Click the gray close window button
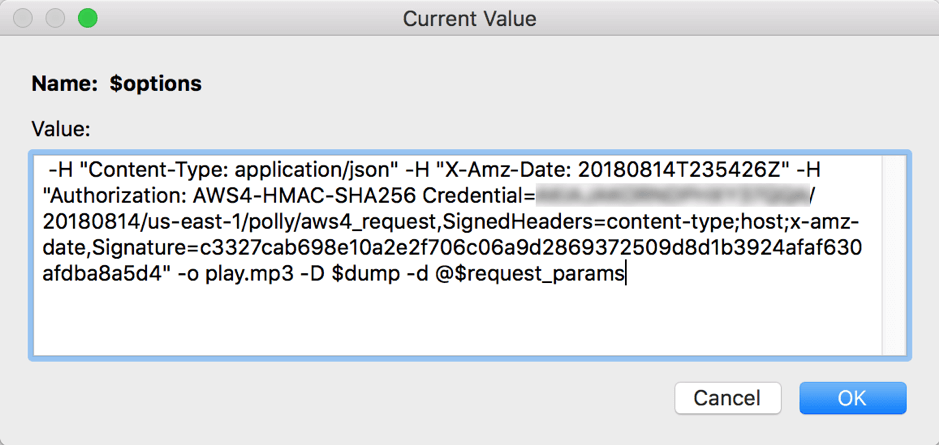The image size is (939, 445). (x=23, y=19)
